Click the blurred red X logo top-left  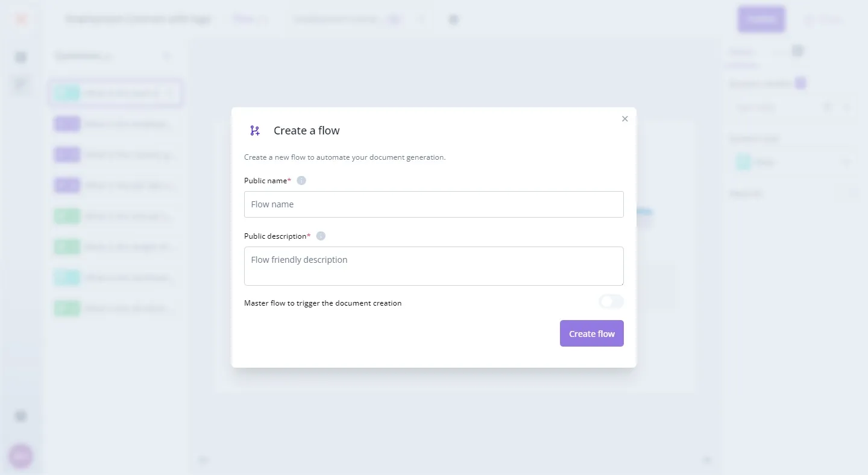coord(21,19)
